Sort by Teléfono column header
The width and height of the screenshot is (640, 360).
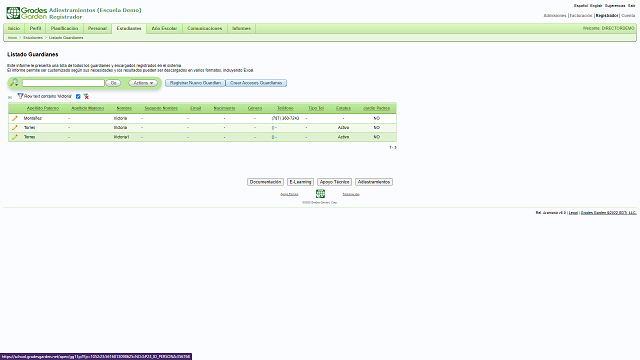(285, 108)
